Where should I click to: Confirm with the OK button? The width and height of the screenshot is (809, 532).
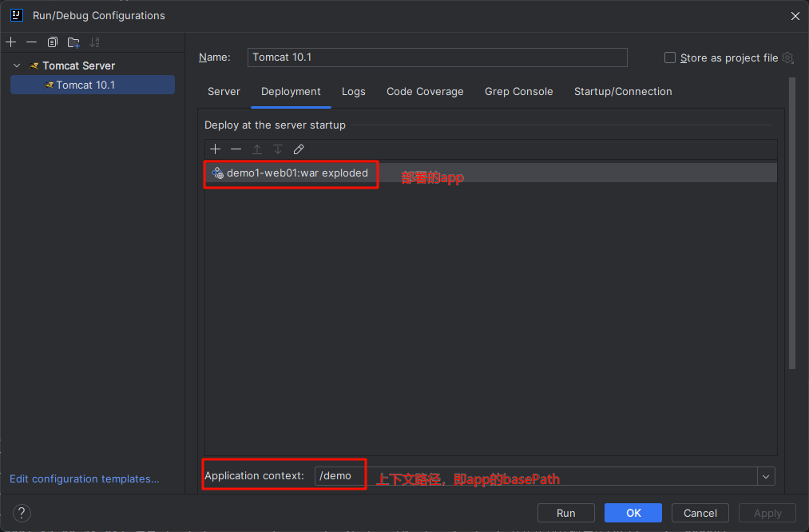pyautogui.click(x=633, y=513)
